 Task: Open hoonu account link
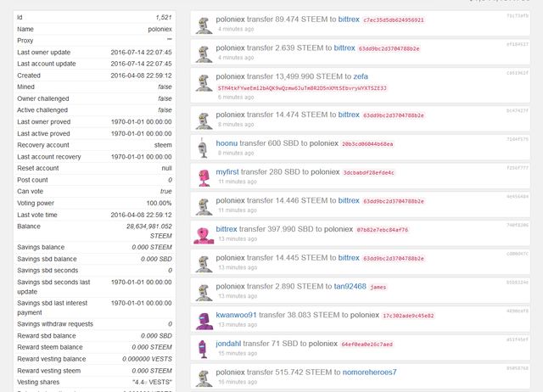[x=227, y=143]
